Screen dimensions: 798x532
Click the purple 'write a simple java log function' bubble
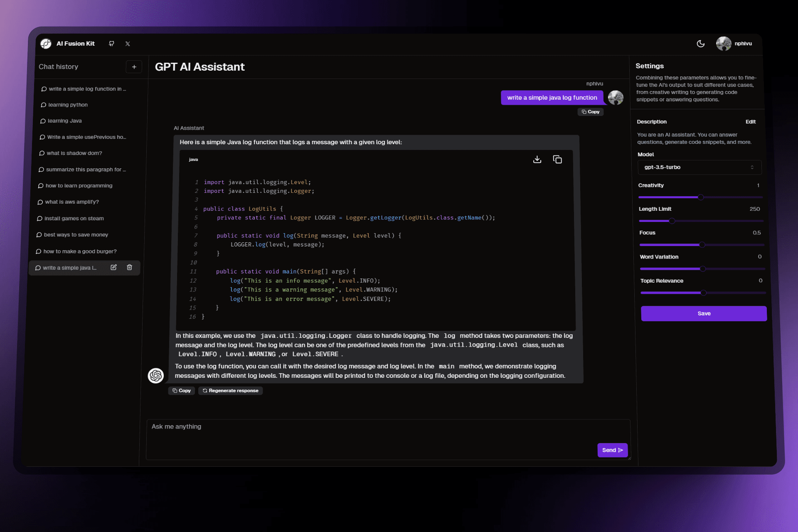[x=552, y=98]
